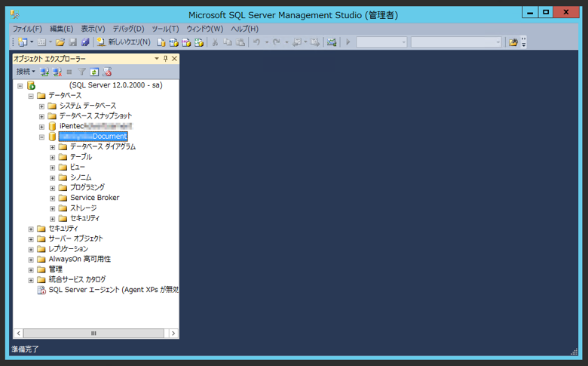Click the Analysis Services MDX Query icon
The image size is (588, 366).
[173, 42]
